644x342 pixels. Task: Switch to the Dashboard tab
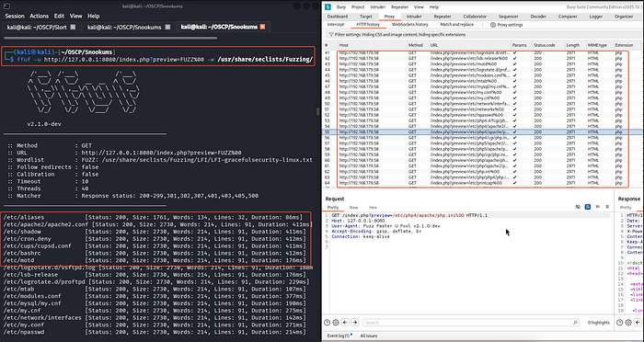pyautogui.click(x=338, y=17)
